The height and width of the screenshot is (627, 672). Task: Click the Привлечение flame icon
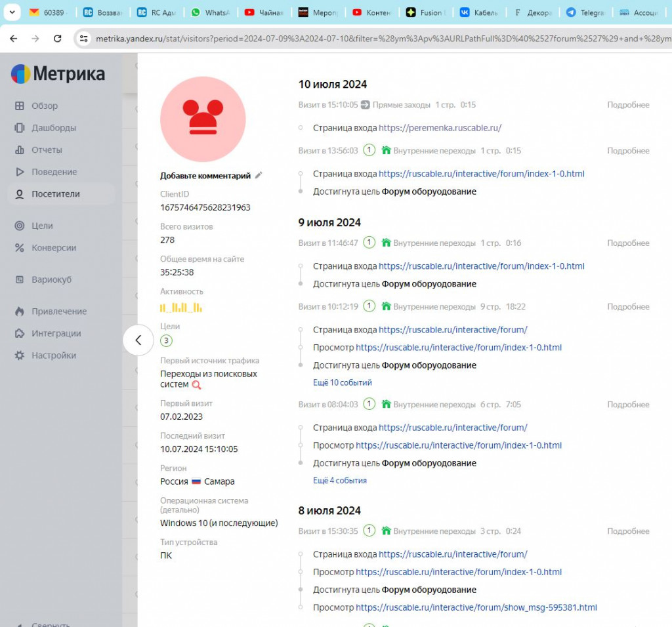pos(20,312)
